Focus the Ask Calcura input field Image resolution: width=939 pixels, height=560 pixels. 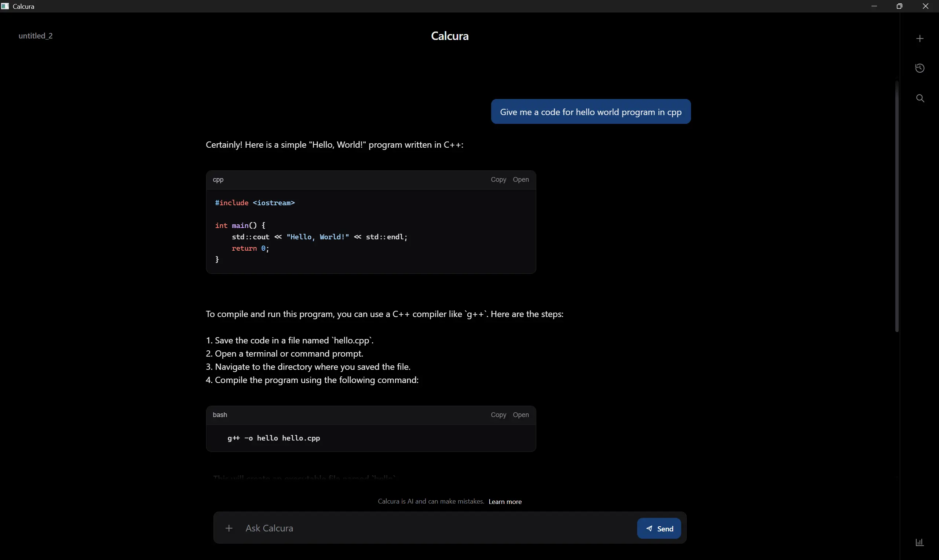[438, 528]
